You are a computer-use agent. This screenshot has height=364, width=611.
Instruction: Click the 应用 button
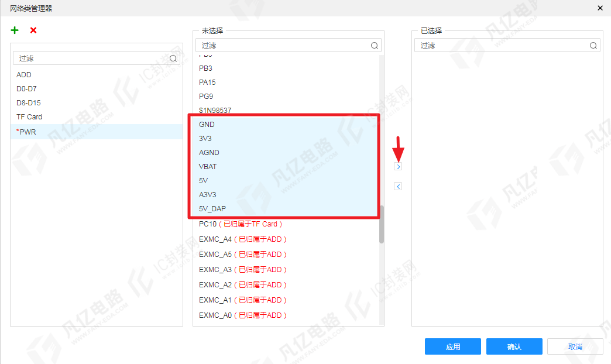453,346
